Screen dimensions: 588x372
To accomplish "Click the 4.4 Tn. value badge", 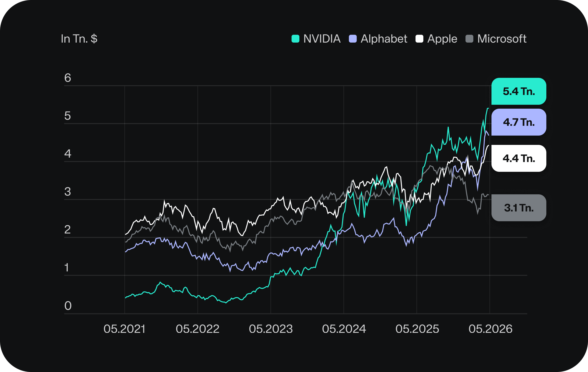I will pyautogui.click(x=519, y=158).
